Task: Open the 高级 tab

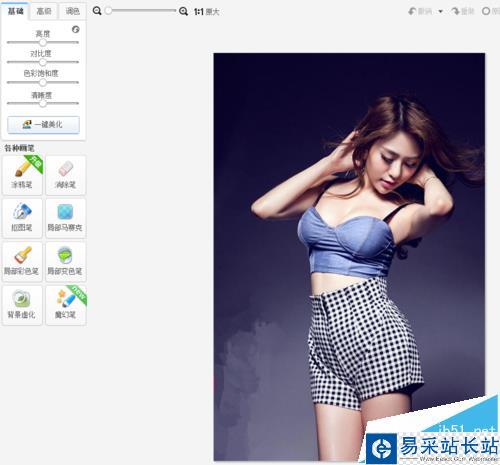Action: 44,11
